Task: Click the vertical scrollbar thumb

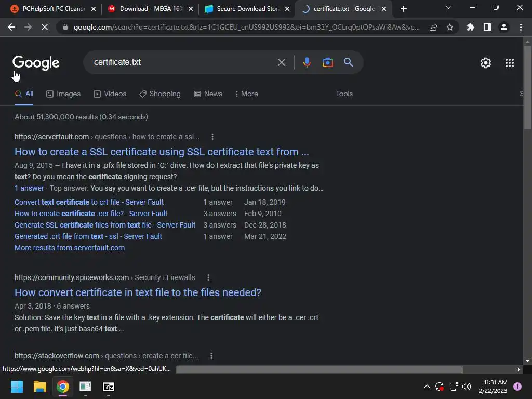Action: coord(527,87)
